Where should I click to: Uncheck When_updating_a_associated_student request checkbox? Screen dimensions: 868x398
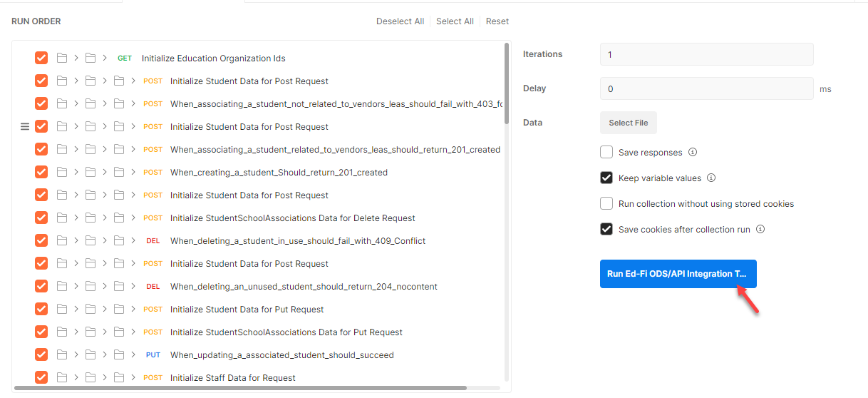(x=41, y=355)
